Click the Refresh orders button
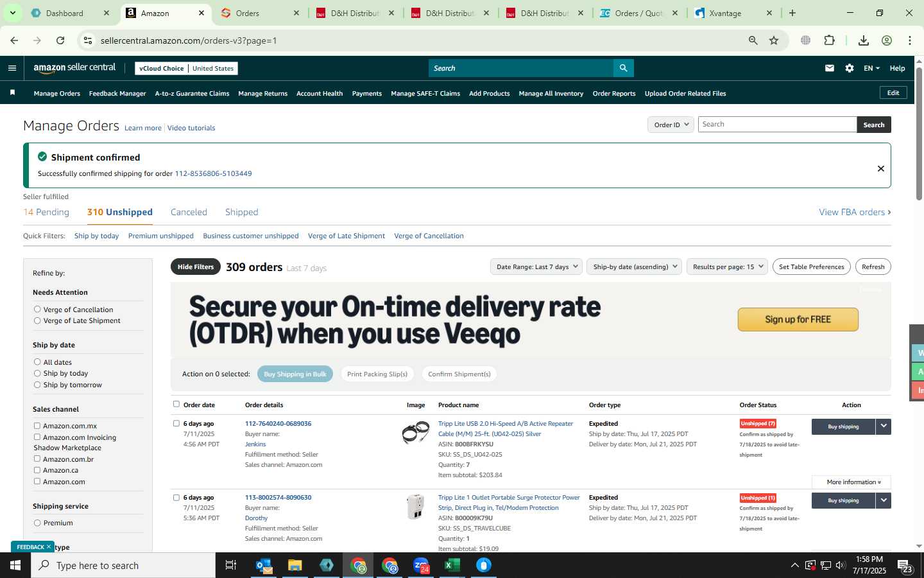Viewport: 924px width, 578px height. (x=873, y=267)
